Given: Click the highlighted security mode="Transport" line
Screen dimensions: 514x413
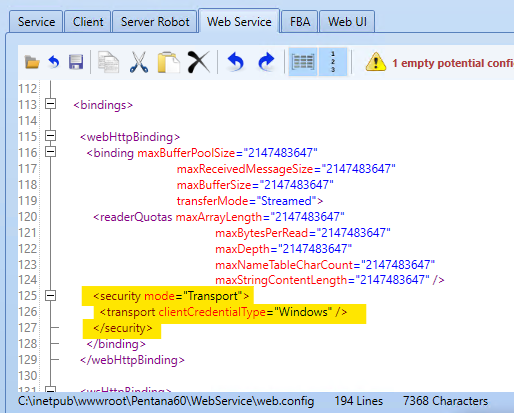Looking at the screenshot, I should pyautogui.click(x=171, y=296).
